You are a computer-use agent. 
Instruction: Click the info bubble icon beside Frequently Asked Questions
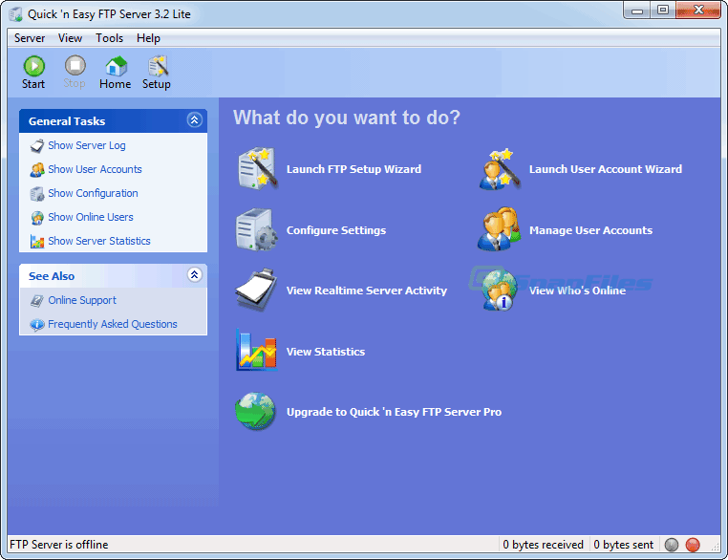37,325
